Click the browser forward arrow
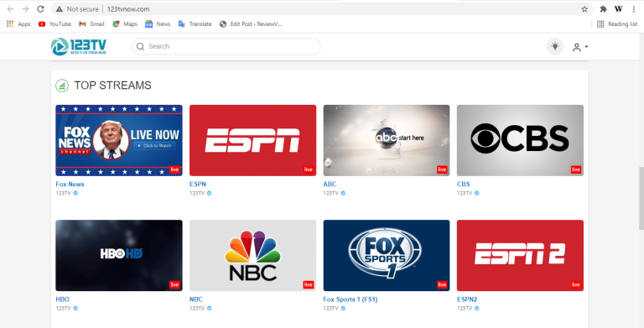 (25, 9)
